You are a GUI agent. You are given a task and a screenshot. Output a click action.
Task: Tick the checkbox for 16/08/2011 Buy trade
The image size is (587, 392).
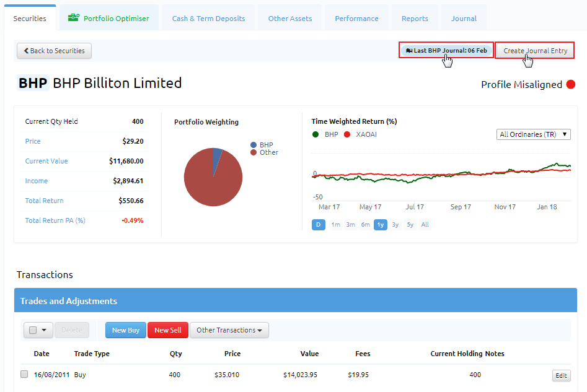click(x=24, y=374)
